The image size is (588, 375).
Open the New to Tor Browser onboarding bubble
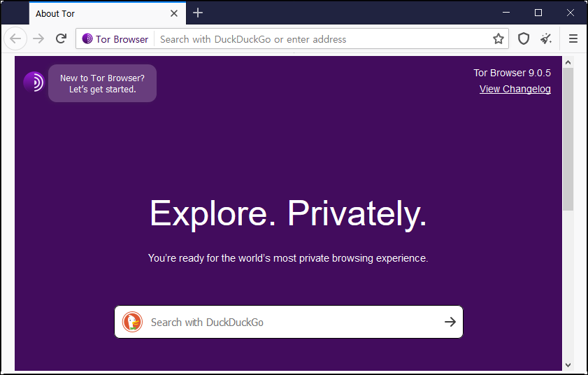tap(102, 83)
